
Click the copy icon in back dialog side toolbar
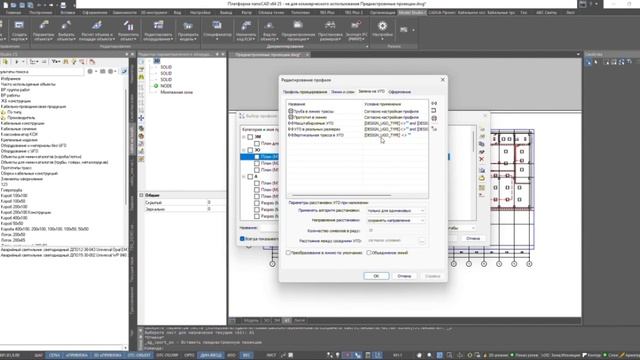pyautogui.click(x=482, y=144)
